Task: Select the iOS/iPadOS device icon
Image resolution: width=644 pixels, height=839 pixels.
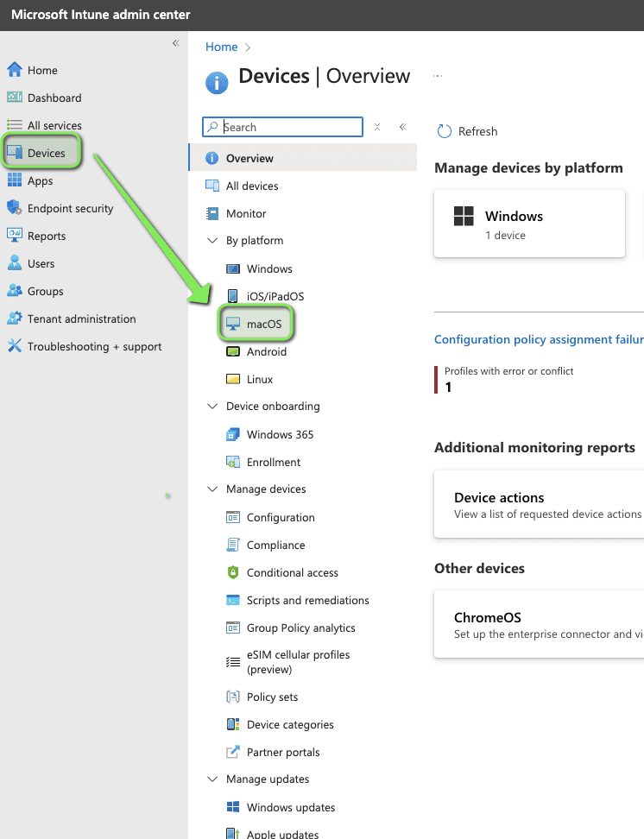Action: coord(232,296)
